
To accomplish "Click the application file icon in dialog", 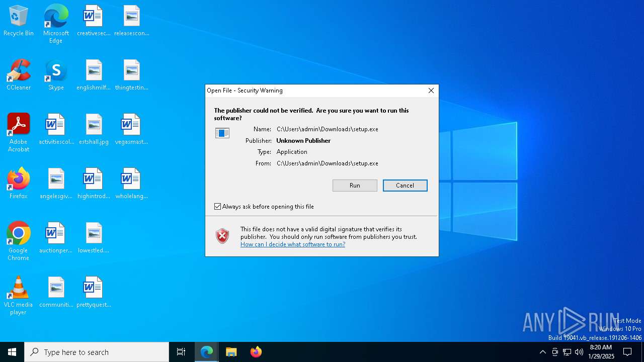I will click(222, 133).
